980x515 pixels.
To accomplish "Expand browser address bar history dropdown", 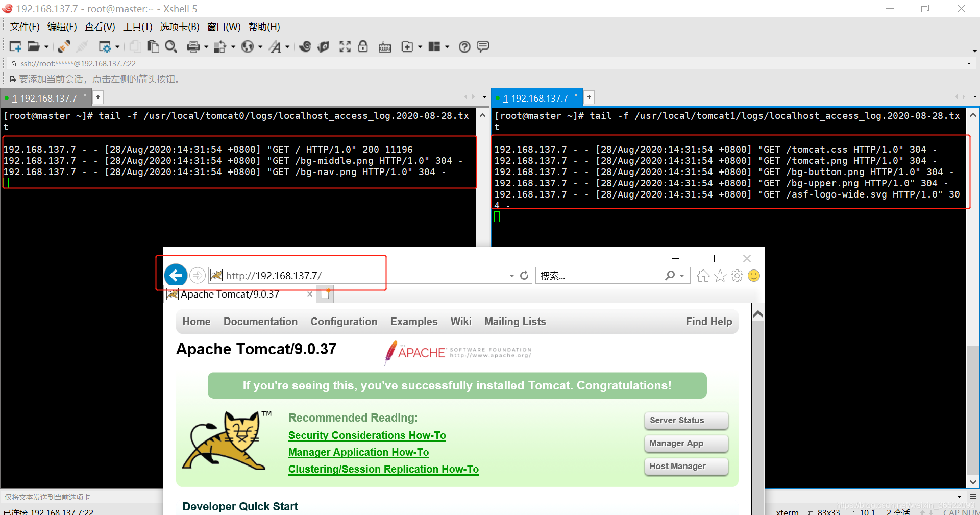I will 511,276.
